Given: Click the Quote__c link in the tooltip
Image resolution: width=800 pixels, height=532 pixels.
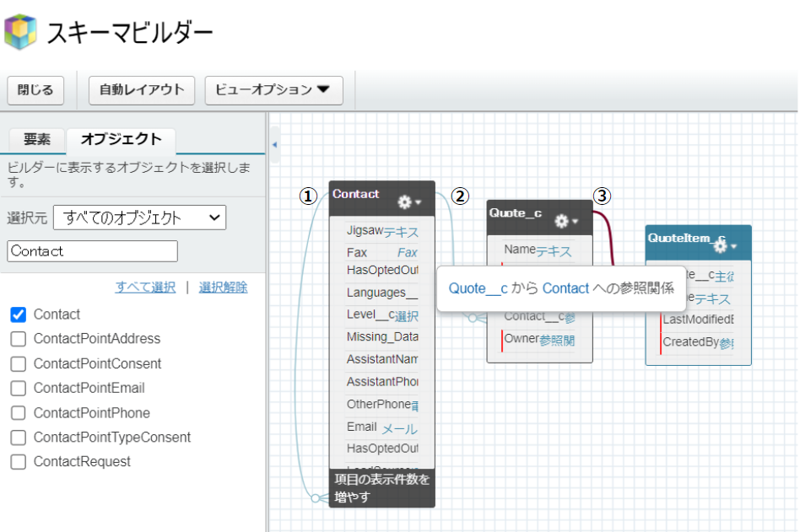Looking at the screenshot, I should pos(478,288).
